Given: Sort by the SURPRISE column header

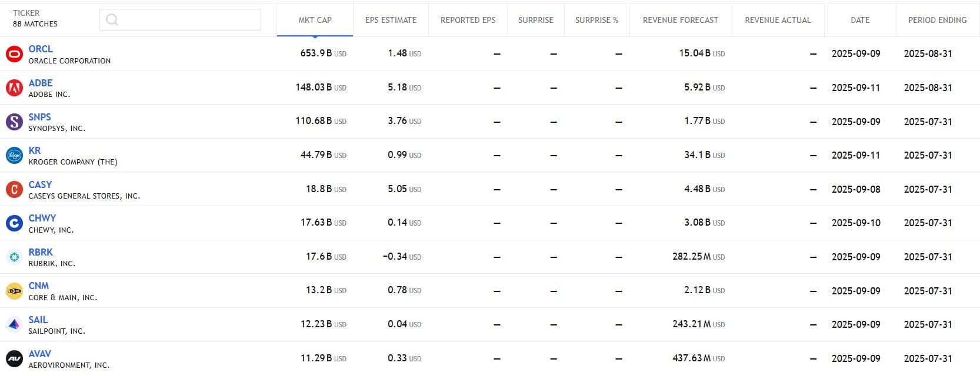Looking at the screenshot, I should pyautogui.click(x=536, y=20).
